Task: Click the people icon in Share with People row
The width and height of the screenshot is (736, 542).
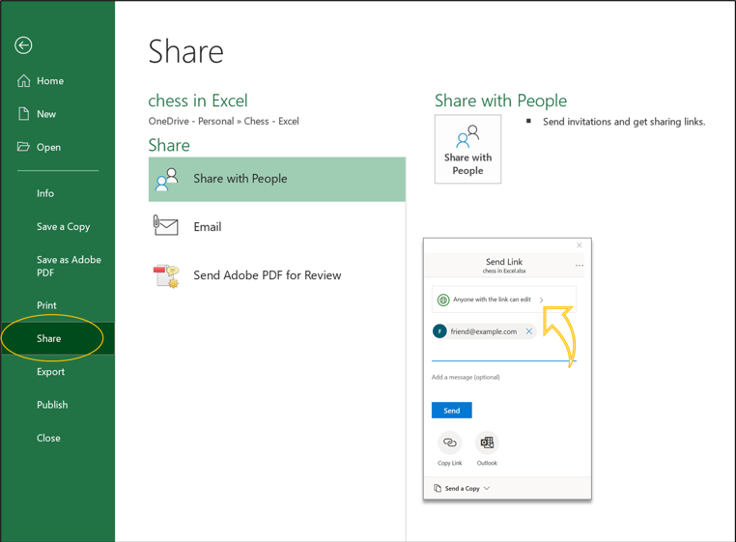Action: (167, 179)
